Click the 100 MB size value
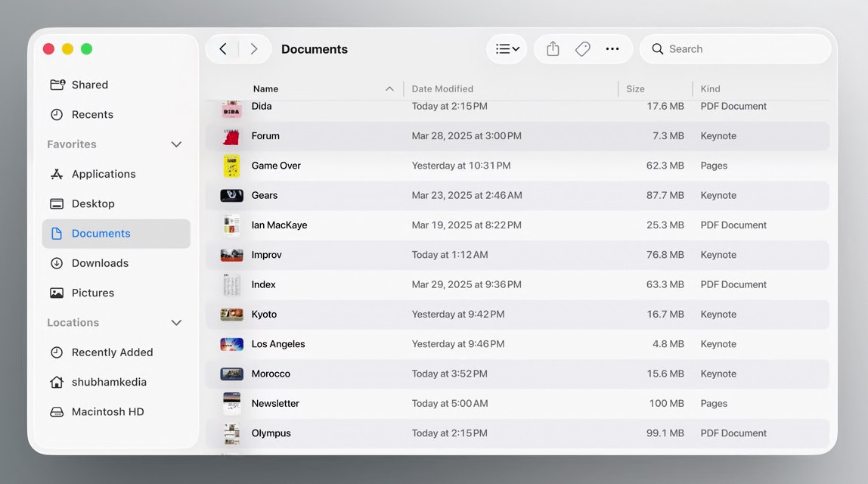Image resolution: width=868 pixels, height=484 pixels. [667, 404]
